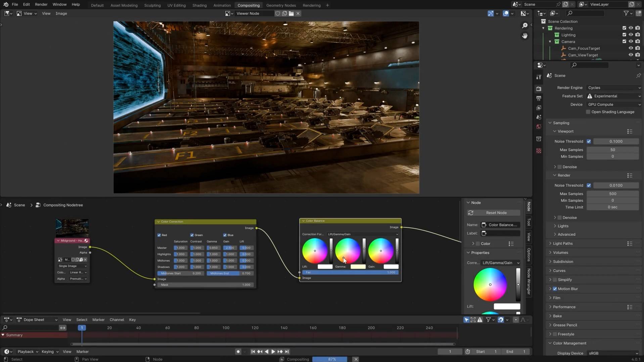Image resolution: width=644 pixels, height=362 pixels.
Task: Uncheck Red channel in Color Correction
Action: 159,235
